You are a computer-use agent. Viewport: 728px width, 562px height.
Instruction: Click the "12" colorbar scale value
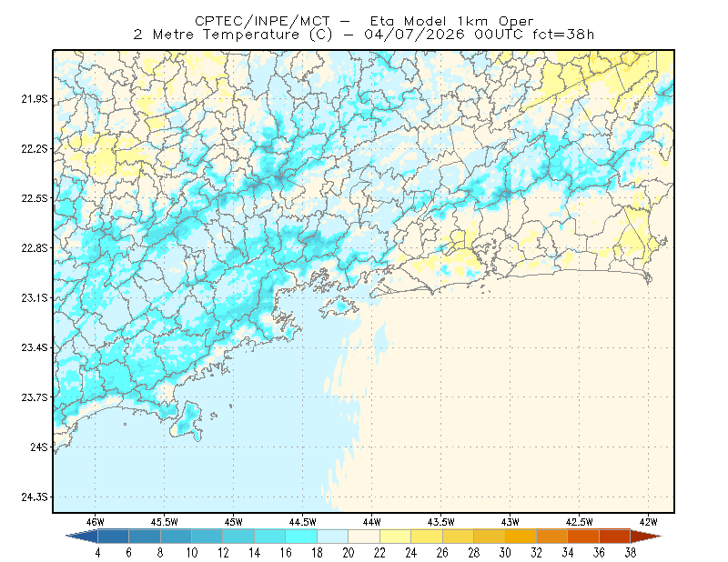coord(223,553)
